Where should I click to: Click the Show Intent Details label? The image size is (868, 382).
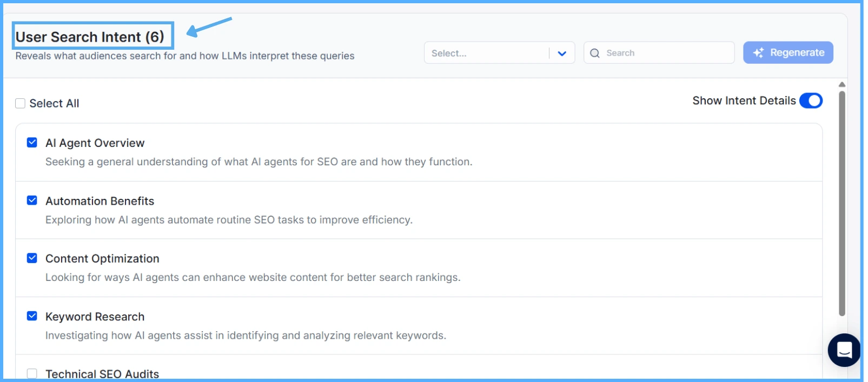(x=744, y=101)
